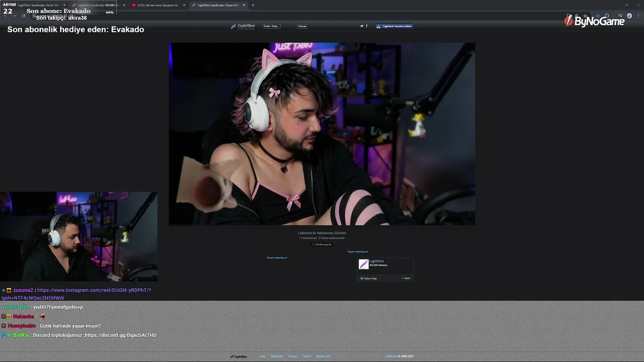644x362 pixels.
Task: Switch to the first LightShot browser tab
Action: tap(38, 5)
